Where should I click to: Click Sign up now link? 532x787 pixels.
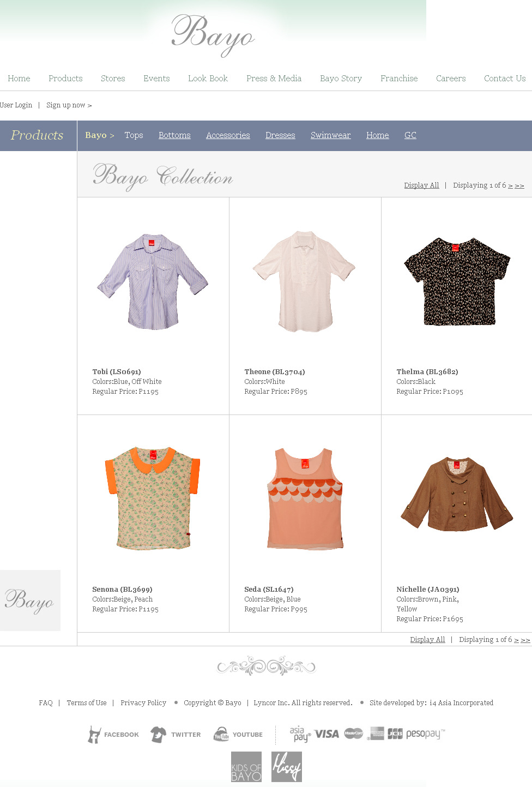click(69, 105)
